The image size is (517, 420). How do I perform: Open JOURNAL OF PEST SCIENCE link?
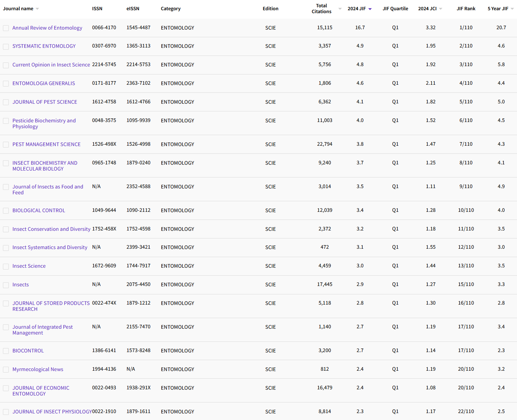pyautogui.click(x=45, y=102)
